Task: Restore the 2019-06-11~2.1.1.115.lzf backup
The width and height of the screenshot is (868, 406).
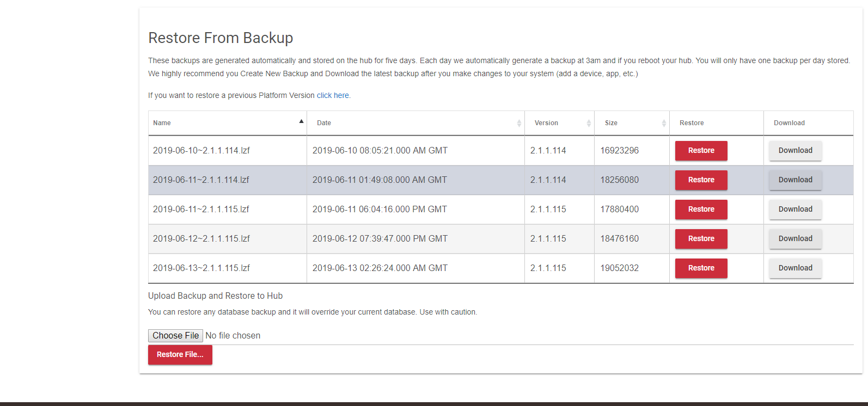Action: [x=701, y=210]
